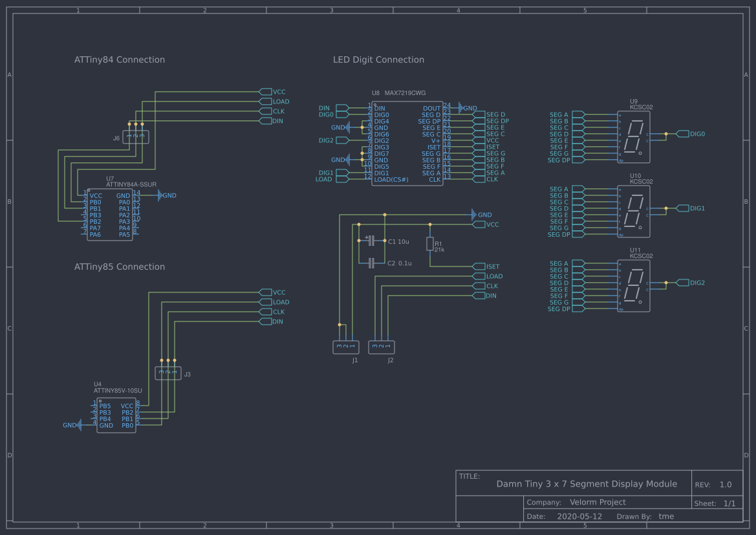
Task: Select the polarized capacitor C1 10u
Action: [371, 241]
